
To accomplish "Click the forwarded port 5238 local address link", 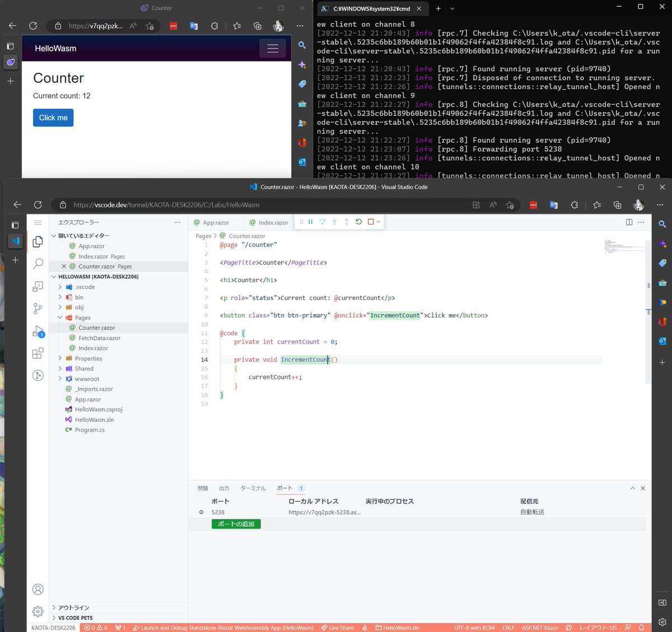I will tap(324, 512).
